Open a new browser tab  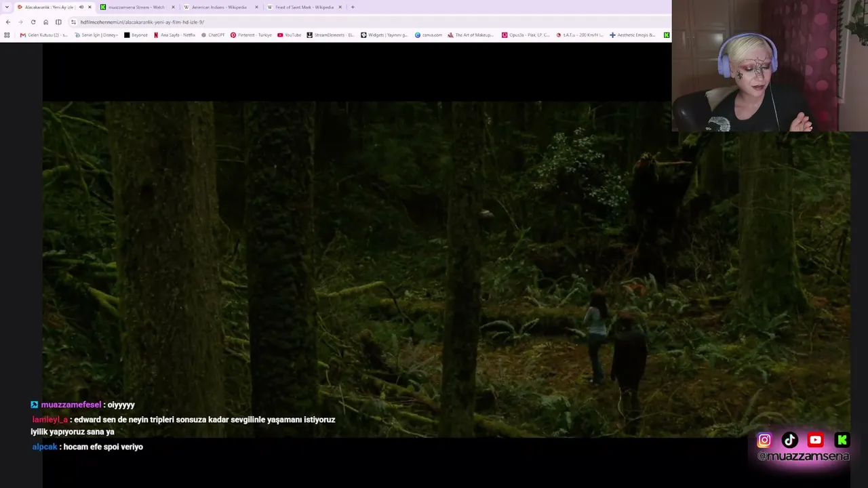click(353, 7)
